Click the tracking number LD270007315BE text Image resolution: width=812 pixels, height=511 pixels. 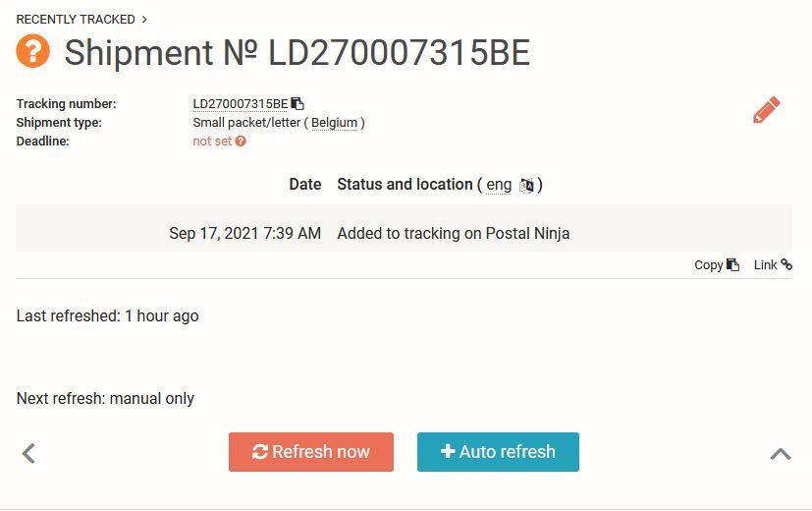[x=241, y=103]
